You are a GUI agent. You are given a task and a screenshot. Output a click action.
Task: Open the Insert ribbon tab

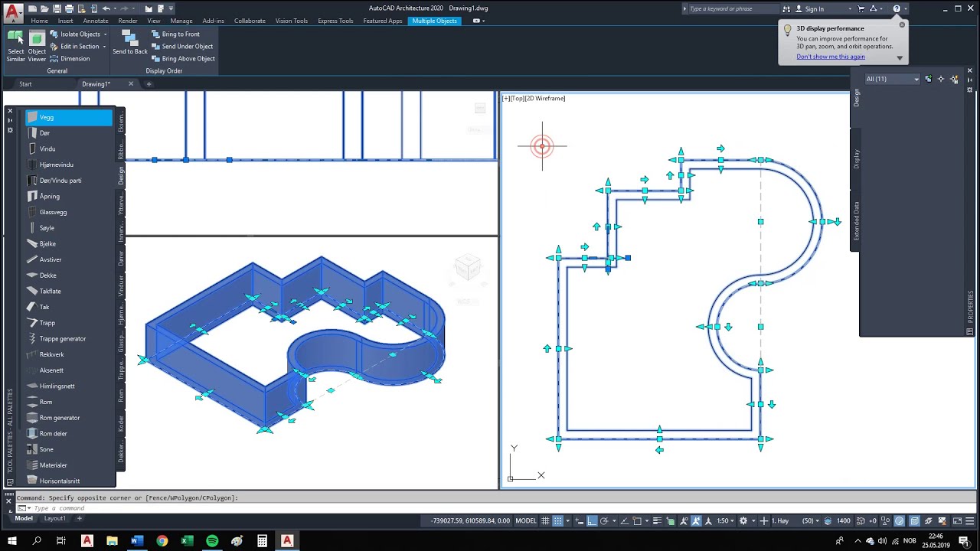coord(65,21)
